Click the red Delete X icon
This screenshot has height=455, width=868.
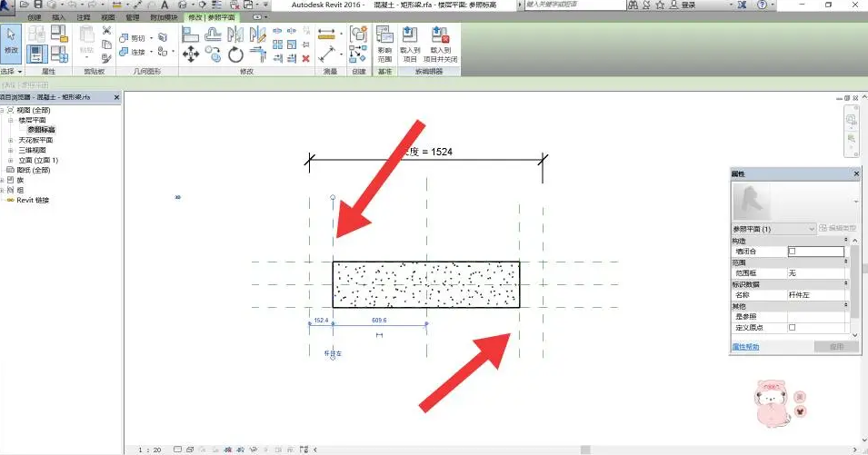coord(305,58)
